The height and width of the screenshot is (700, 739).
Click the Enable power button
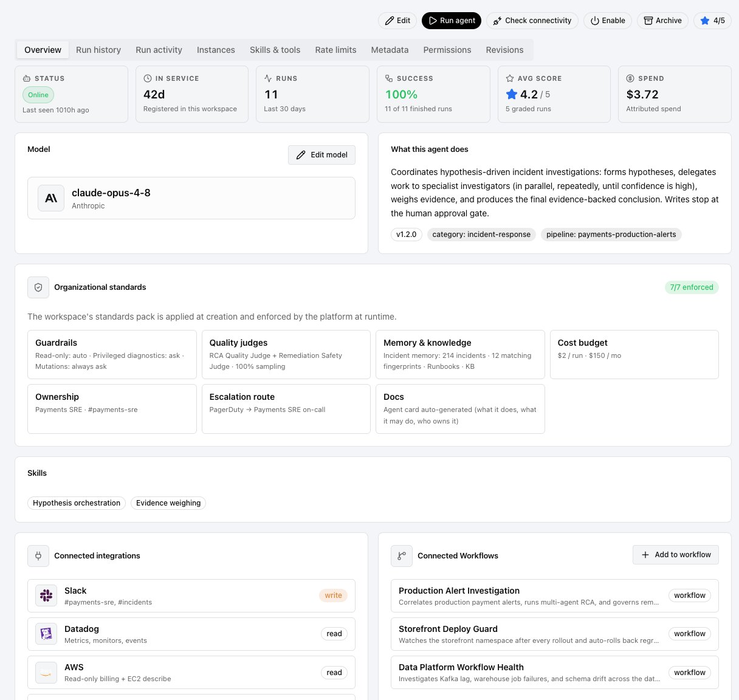(x=608, y=21)
